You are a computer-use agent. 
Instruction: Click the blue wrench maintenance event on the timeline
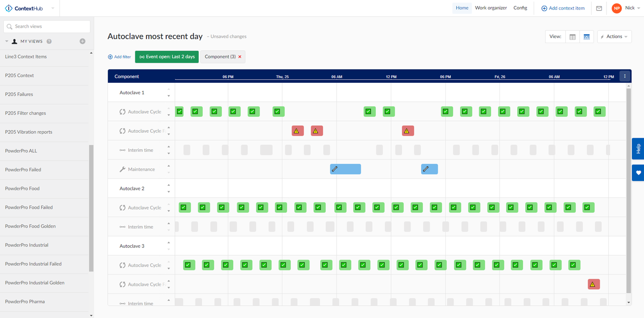pyautogui.click(x=345, y=169)
